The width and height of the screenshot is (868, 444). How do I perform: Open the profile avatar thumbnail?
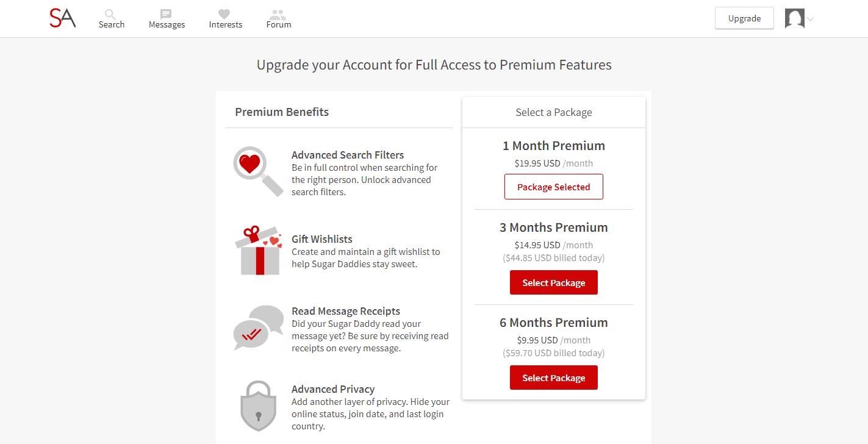794,18
